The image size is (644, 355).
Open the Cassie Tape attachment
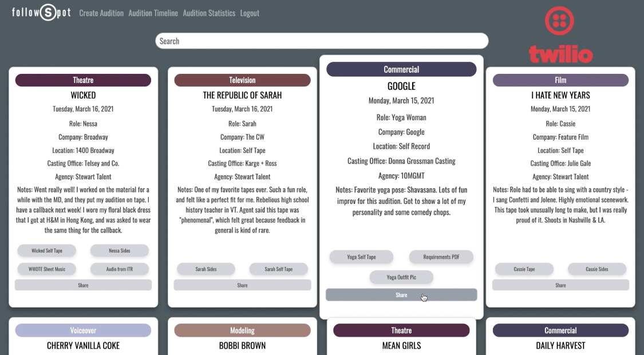[x=524, y=269]
